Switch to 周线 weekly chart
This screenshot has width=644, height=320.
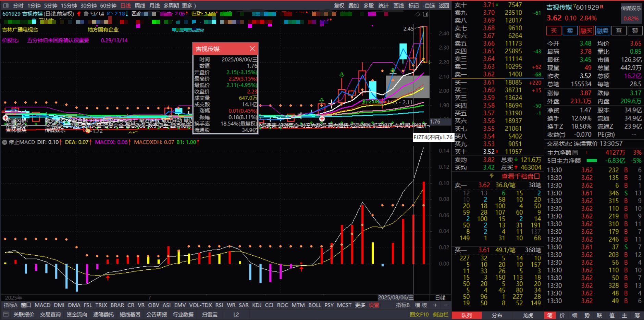click(140, 5)
